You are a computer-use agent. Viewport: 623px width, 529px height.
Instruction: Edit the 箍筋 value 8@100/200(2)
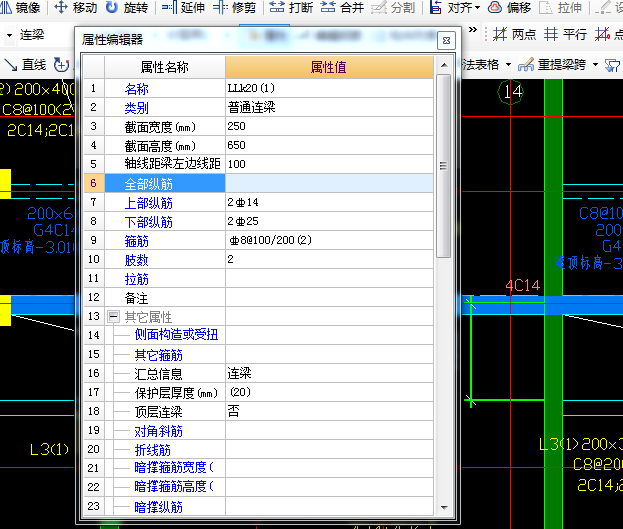(329, 240)
